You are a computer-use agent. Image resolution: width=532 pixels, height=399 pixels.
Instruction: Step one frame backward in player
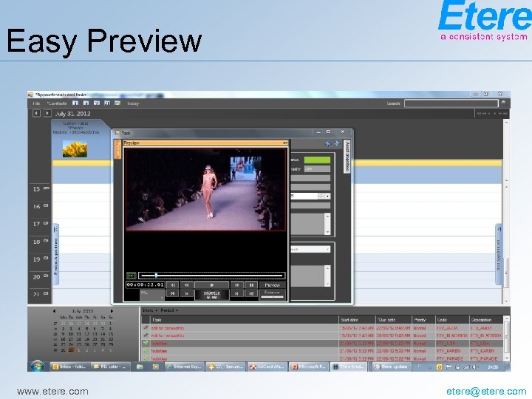click(x=173, y=285)
